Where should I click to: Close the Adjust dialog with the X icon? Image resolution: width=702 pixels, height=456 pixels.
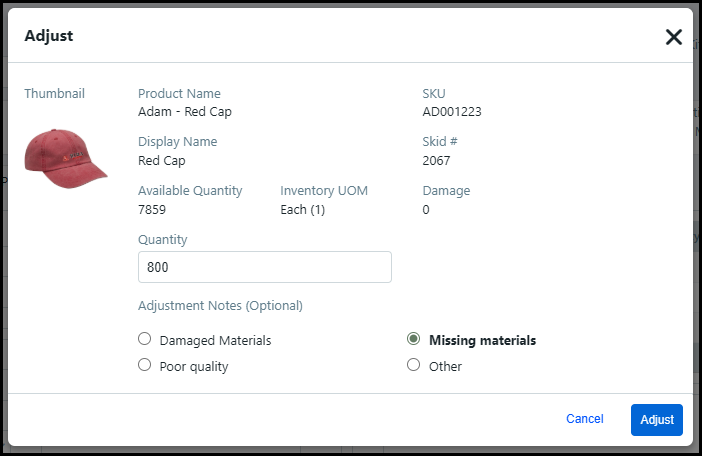(673, 37)
